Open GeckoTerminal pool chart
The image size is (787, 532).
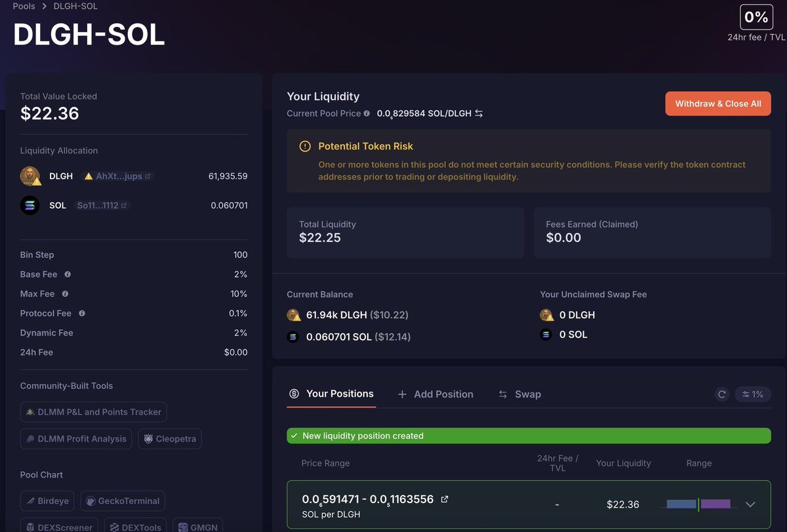tap(123, 501)
